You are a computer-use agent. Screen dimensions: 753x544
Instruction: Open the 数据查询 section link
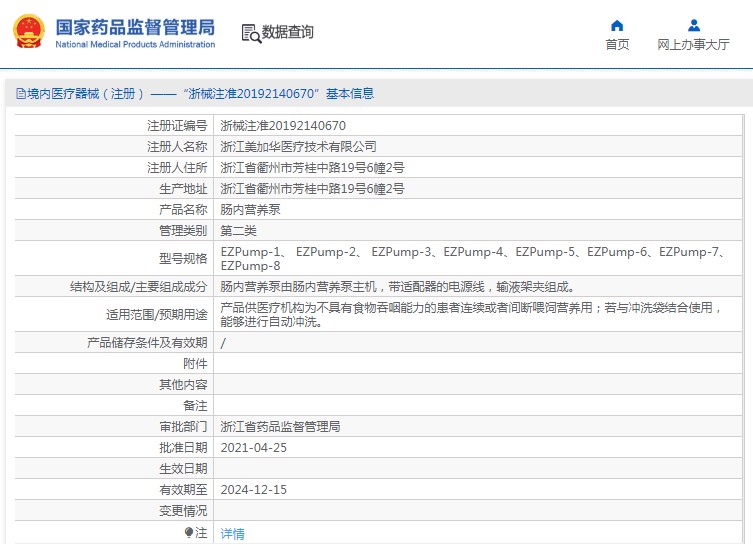pos(287,32)
